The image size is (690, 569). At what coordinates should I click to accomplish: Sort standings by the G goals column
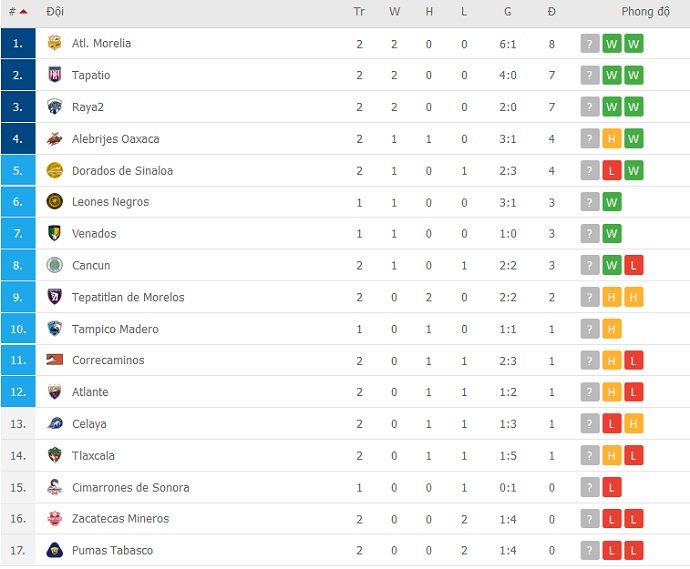pos(508,12)
